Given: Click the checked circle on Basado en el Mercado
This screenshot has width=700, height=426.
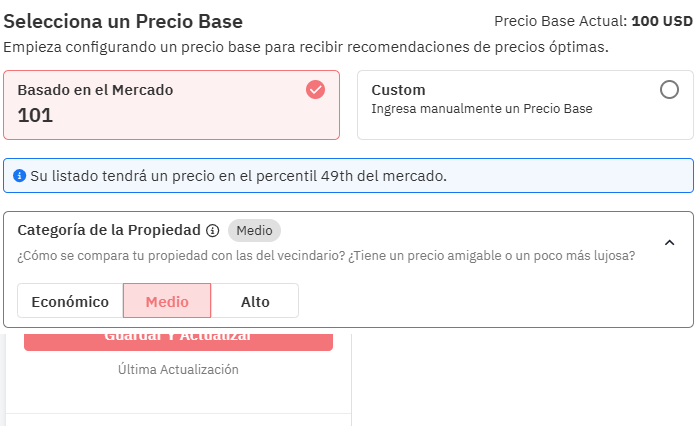Looking at the screenshot, I should click(315, 90).
